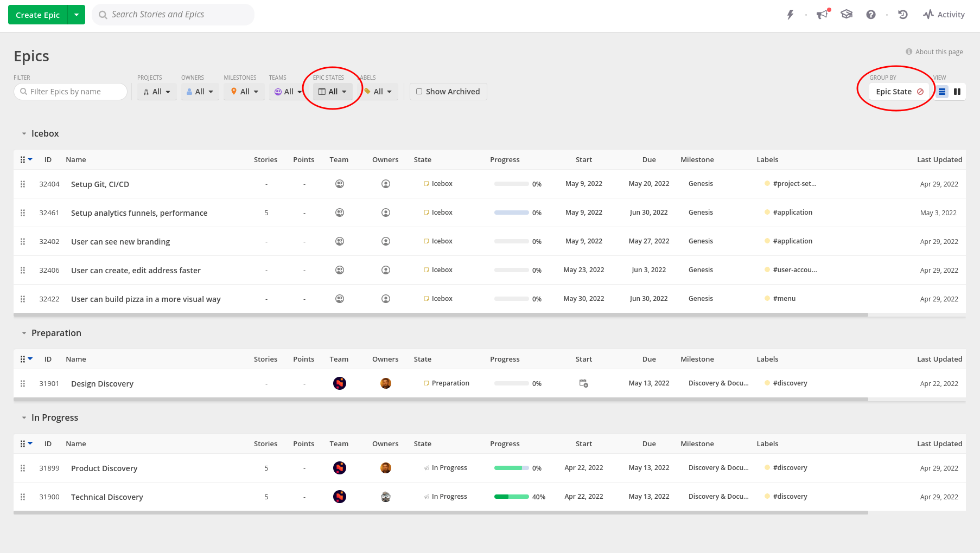
Task: Clear the Epic State group-by setting
Action: [x=920, y=92]
